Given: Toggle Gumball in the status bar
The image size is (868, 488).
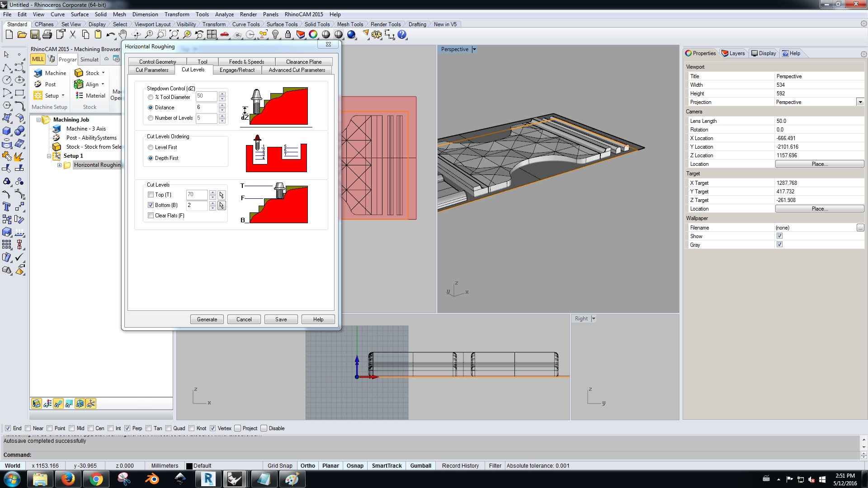Looking at the screenshot, I should tap(420, 466).
